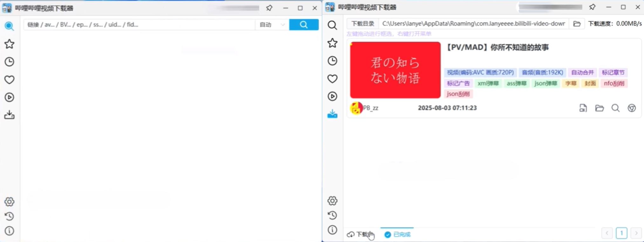Click the xml弹幕 tag

488,83
